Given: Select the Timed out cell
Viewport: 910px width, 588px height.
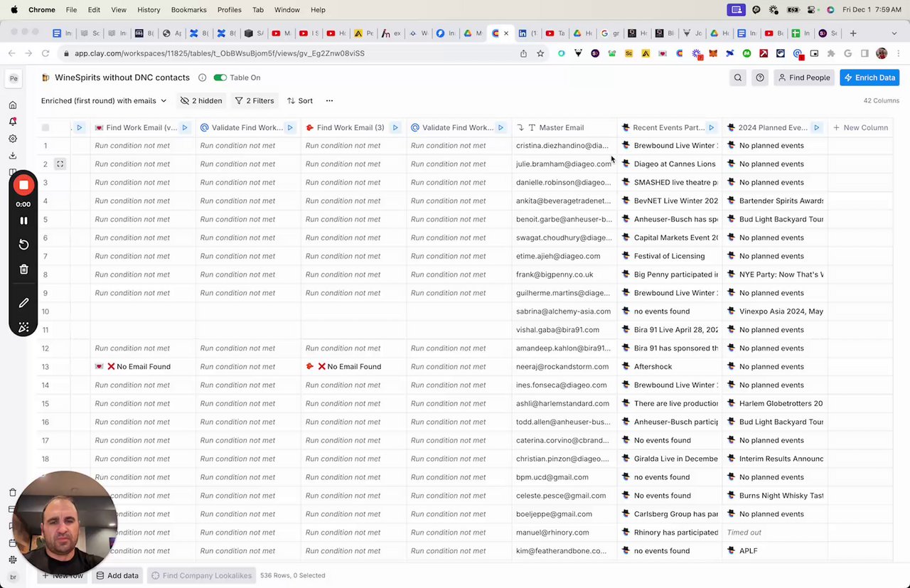Looking at the screenshot, I should pos(775,533).
